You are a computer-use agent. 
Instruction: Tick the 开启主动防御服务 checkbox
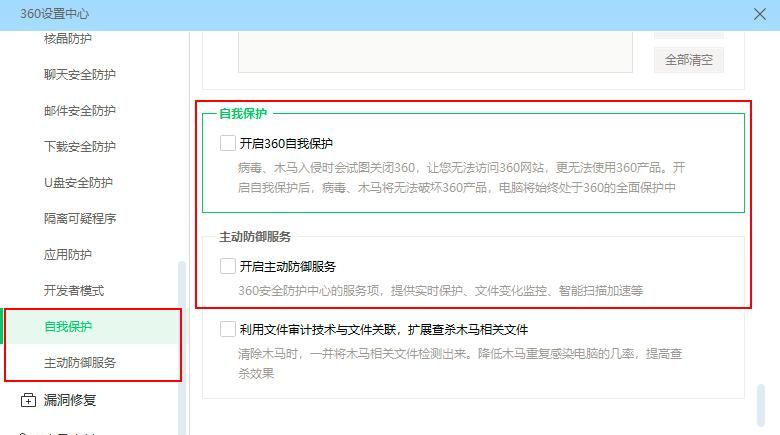(228, 266)
